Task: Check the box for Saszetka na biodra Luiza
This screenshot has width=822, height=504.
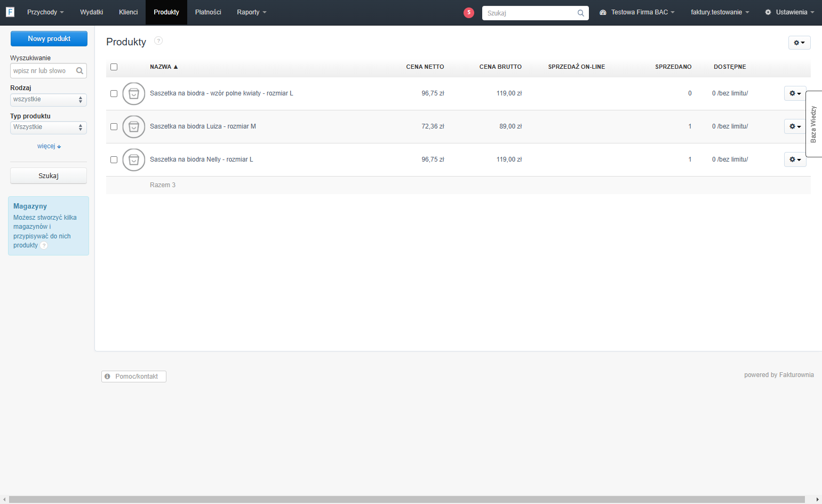Action: tap(114, 126)
